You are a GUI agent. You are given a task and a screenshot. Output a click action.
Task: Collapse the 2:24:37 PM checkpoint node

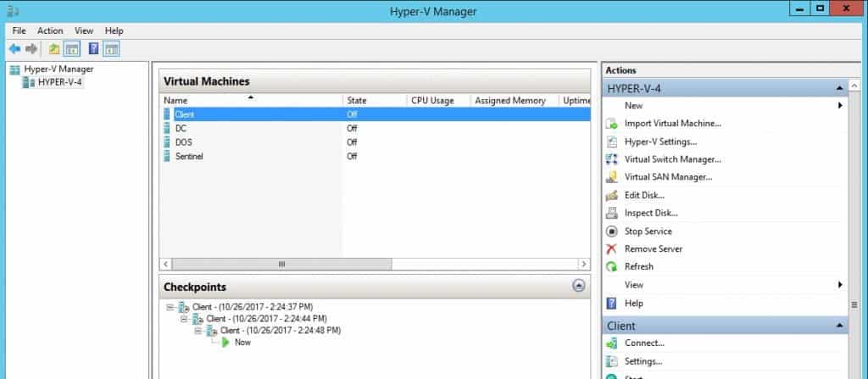(170, 306)
